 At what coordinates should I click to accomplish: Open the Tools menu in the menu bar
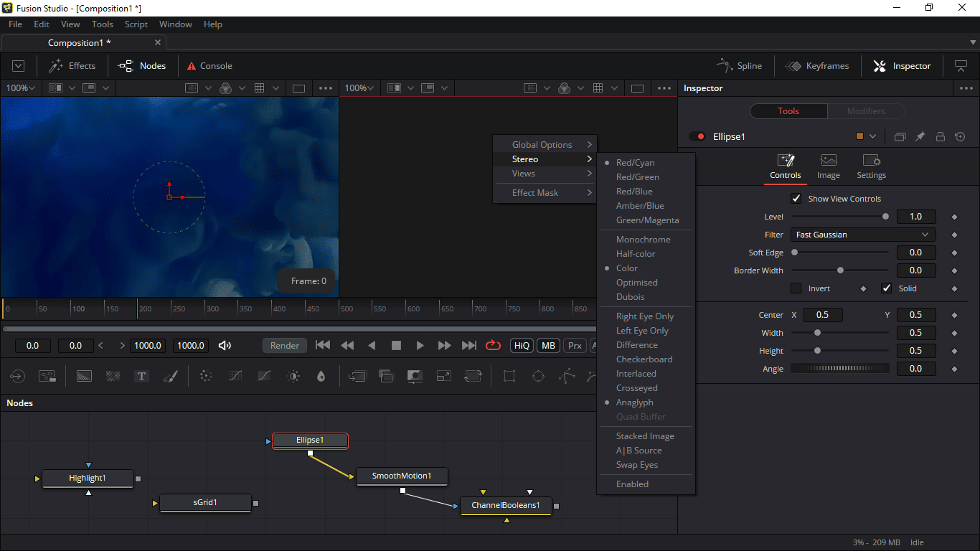(103, 24)
